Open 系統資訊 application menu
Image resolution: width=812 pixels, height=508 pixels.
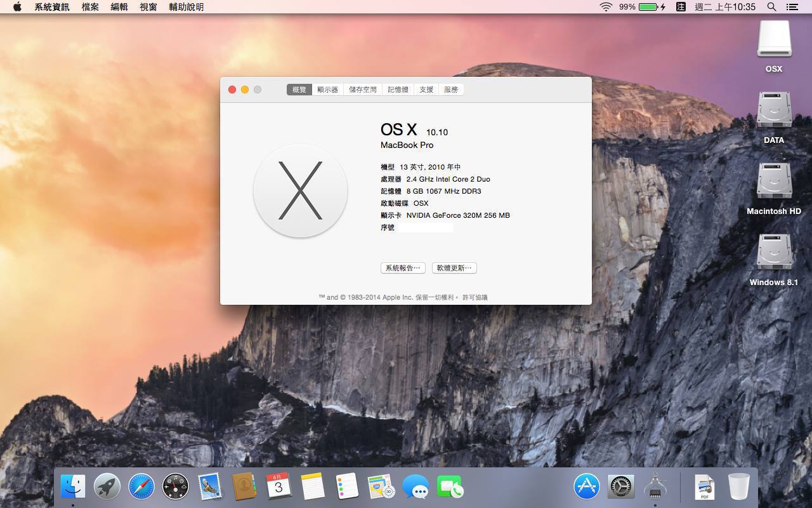point(52,7)
